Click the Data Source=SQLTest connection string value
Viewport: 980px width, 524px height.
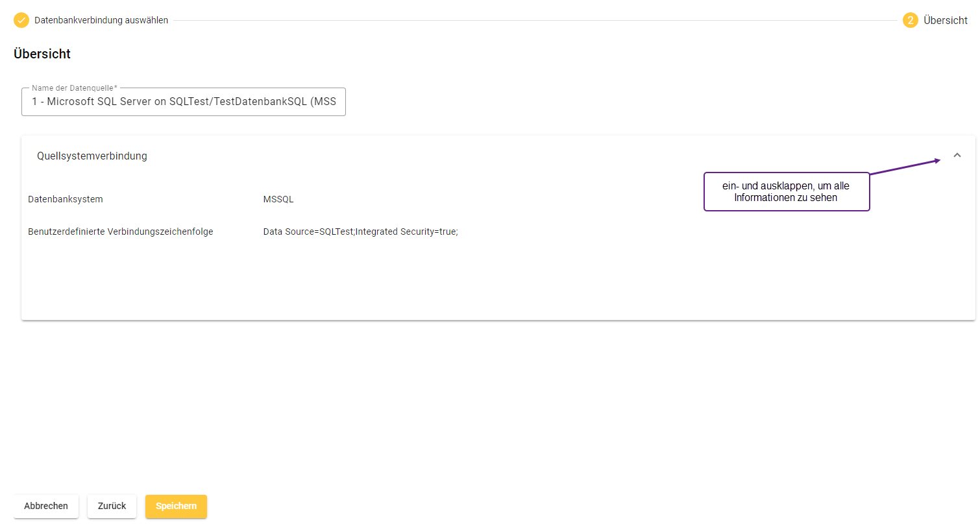(x=360, y=232)
